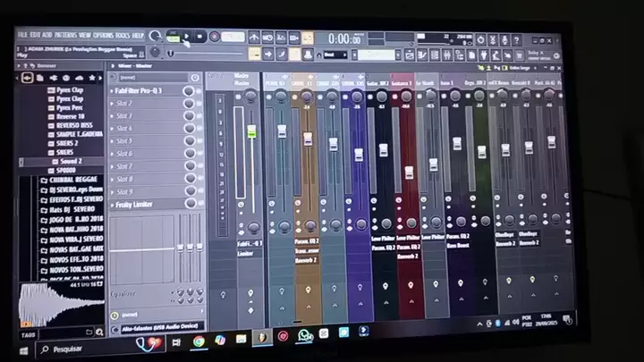Click the Master channel volume fader

click(x=251, y=132)
